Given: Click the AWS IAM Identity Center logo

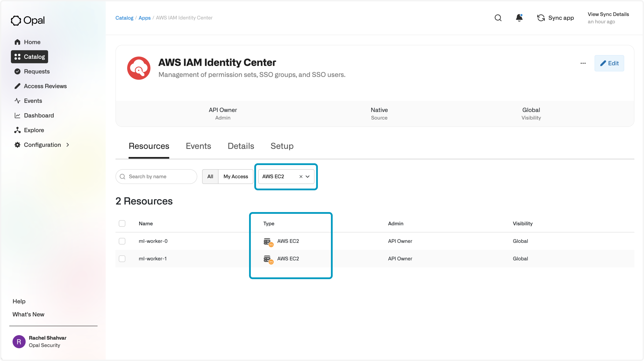Looking at the screenshot, I should point(139,68).
